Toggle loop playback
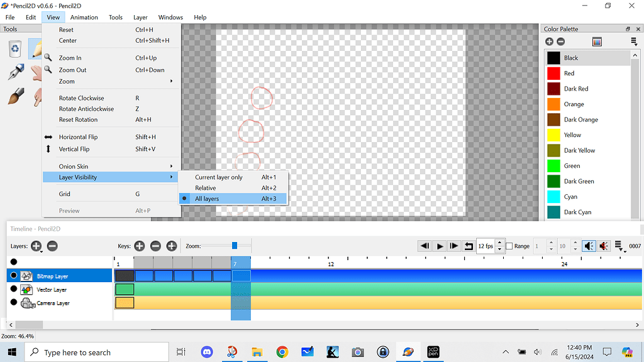Screen dimensions: 644x362 468,246
